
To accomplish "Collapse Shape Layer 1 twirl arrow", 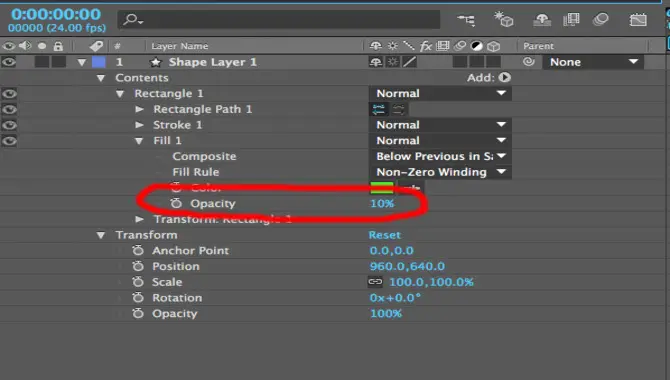I will (82, 62).
